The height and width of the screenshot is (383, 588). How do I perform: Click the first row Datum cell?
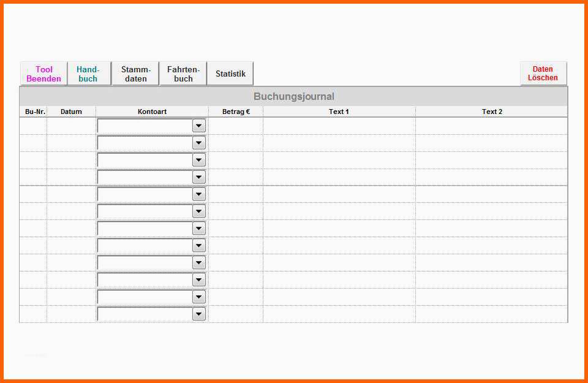(x=71, y=126)
